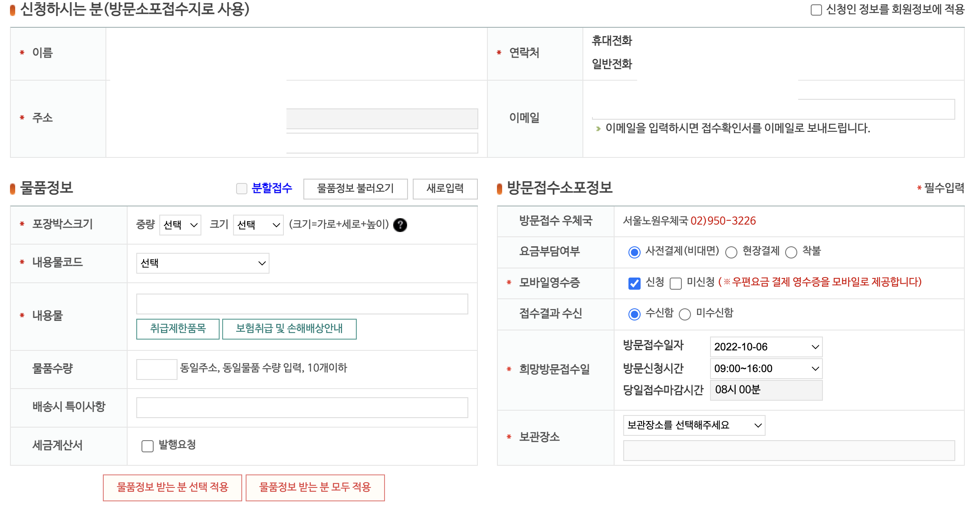Click the 물품수량 quantity input field

point(157,369)
